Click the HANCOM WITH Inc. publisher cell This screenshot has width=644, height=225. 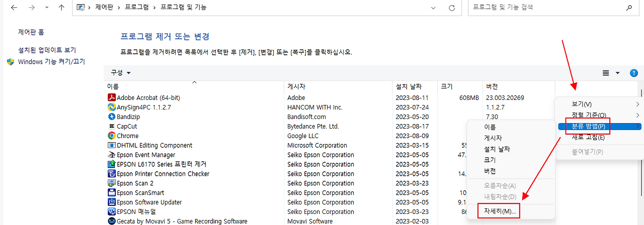pos(315,107)
